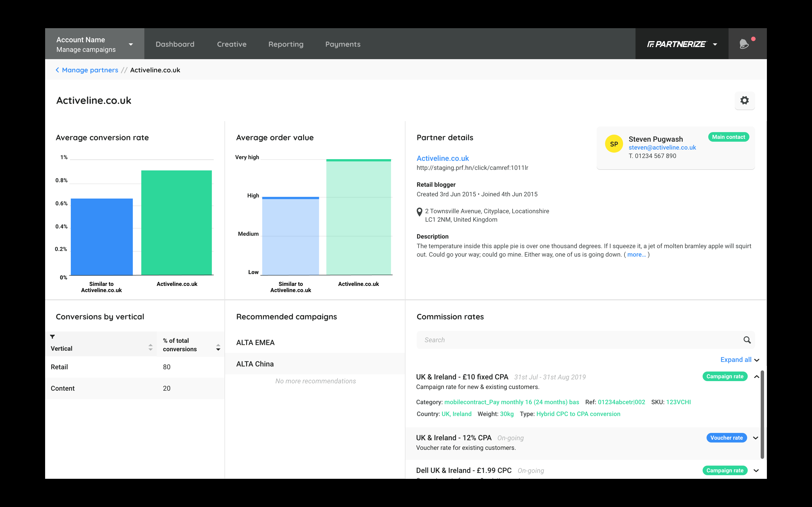The height and width of the screenshot is (507, 812).
Task: Go to Payments menu item
Action: point(343,44)
